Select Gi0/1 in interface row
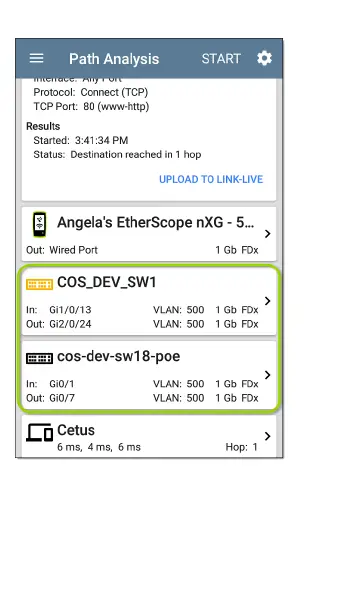This screenshot has width=360, height=612. pyautogui.click(x=142, y=384)
